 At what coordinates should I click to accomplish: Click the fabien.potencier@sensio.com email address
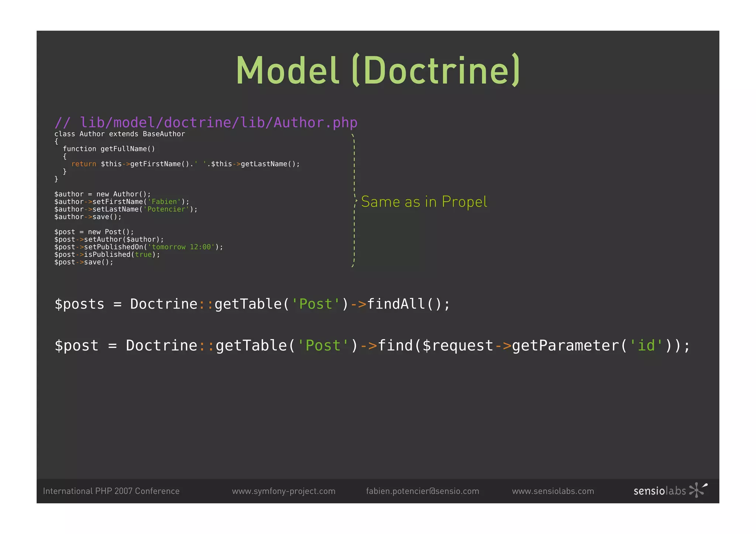tap(423, 491)
